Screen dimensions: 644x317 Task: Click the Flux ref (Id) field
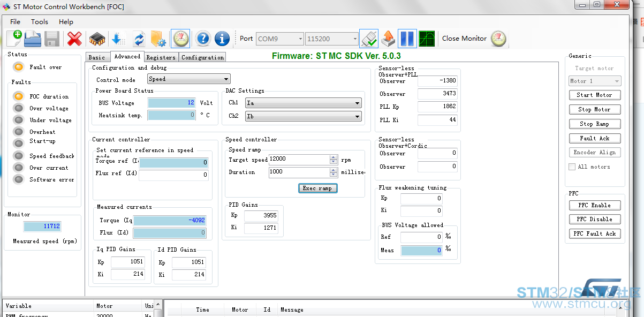pyautogui.click(x=173, y=175)
